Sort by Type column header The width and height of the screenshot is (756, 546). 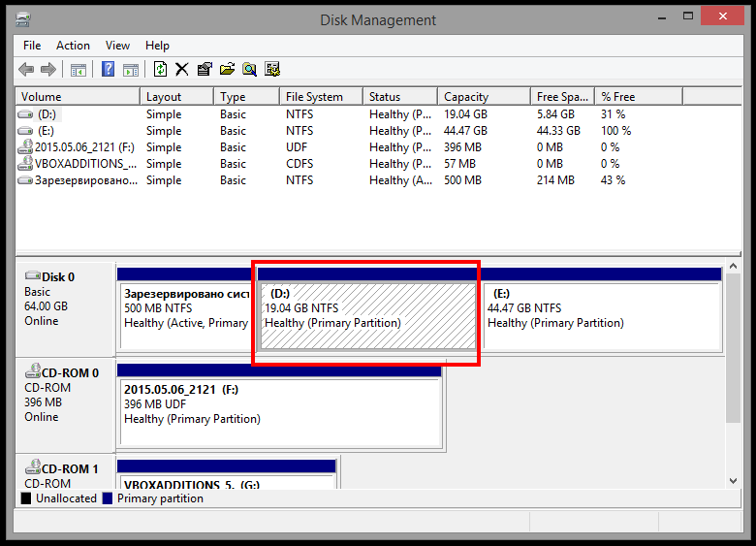click(246, 96)
